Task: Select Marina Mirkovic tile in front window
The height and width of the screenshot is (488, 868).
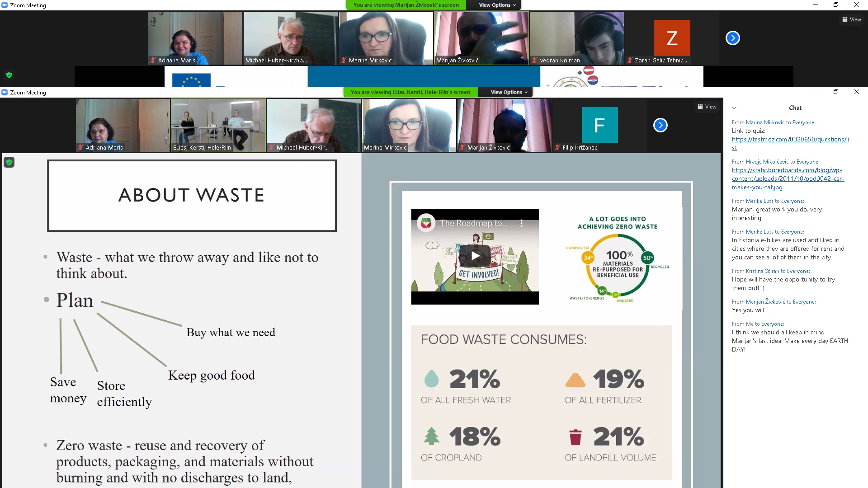Action: pyautogui.click(x=409, y=125)
